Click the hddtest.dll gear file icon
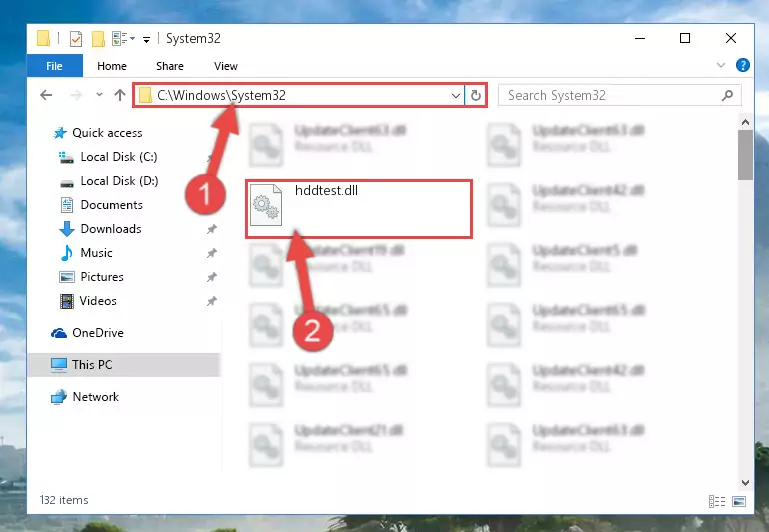The width and height of the screenshot is (769, 532). [266, 205]
